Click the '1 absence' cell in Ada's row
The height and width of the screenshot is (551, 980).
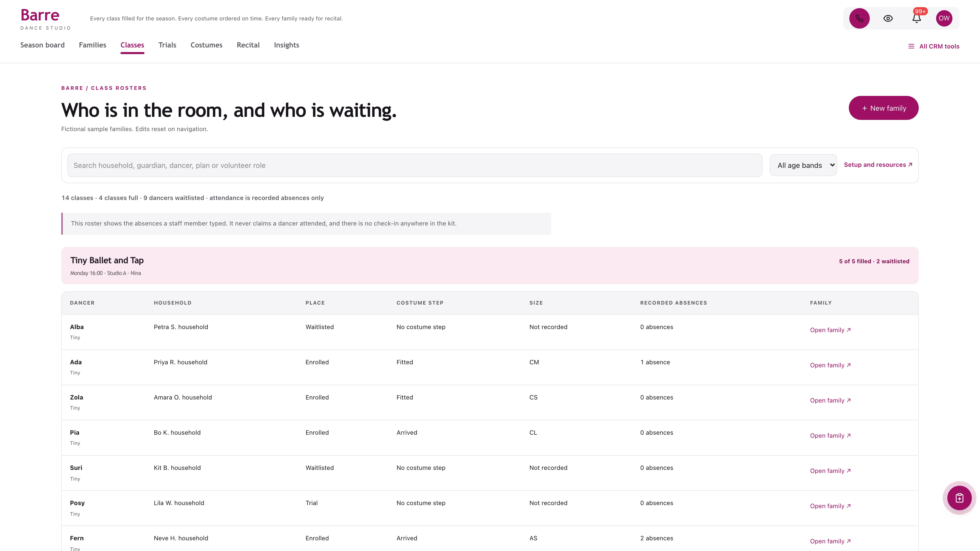(655, 362)
